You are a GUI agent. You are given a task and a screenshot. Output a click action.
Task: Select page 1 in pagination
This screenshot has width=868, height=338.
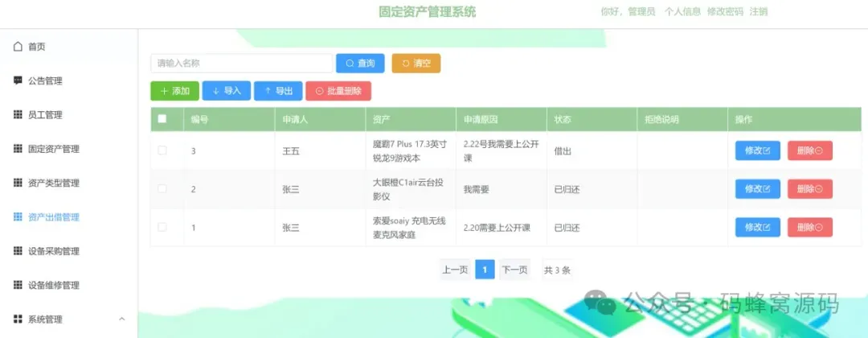485,270
